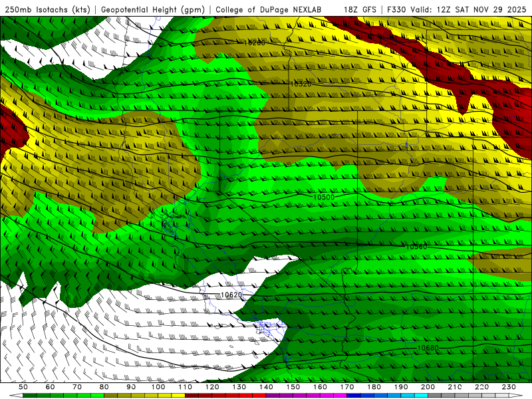Click the 190 value on the color scale
532x399 pixels.
pos(401,387)
